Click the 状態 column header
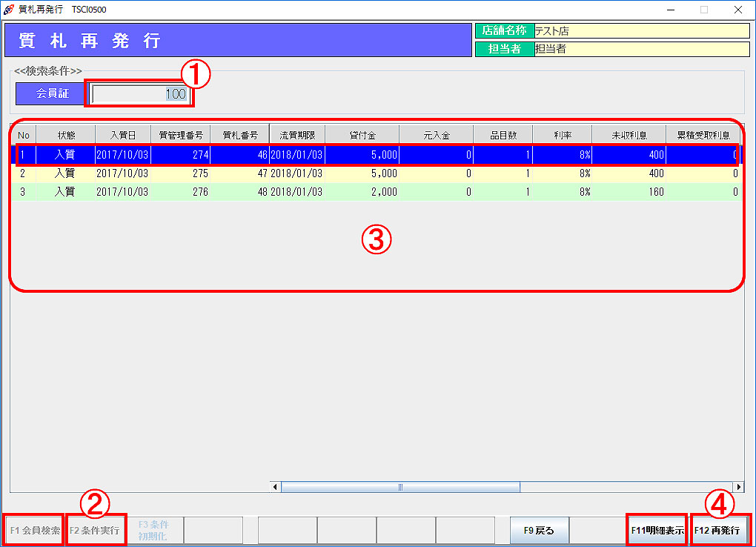The height and width of the screenshot is (547, 756). coord(66,135)
